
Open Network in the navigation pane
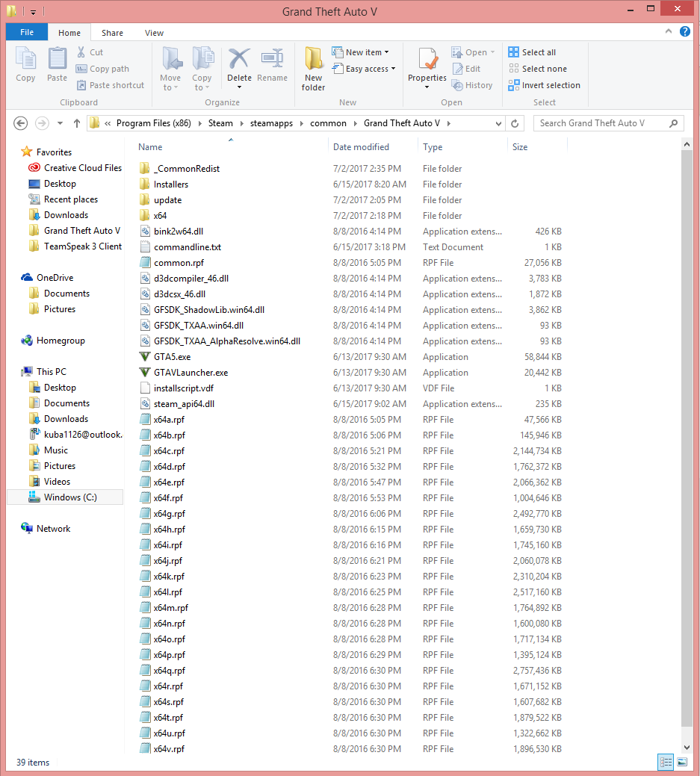46,529
